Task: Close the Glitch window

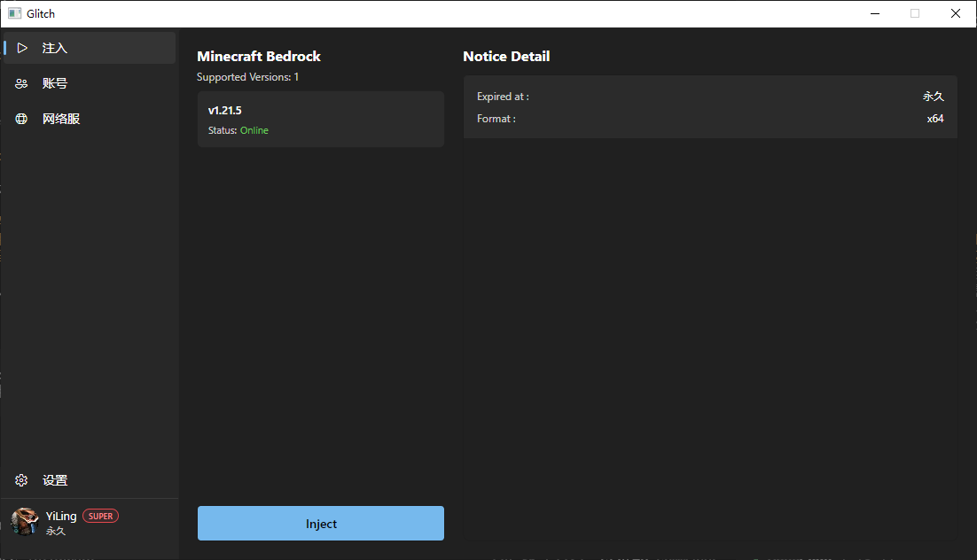Action: (x=955, y=13)
